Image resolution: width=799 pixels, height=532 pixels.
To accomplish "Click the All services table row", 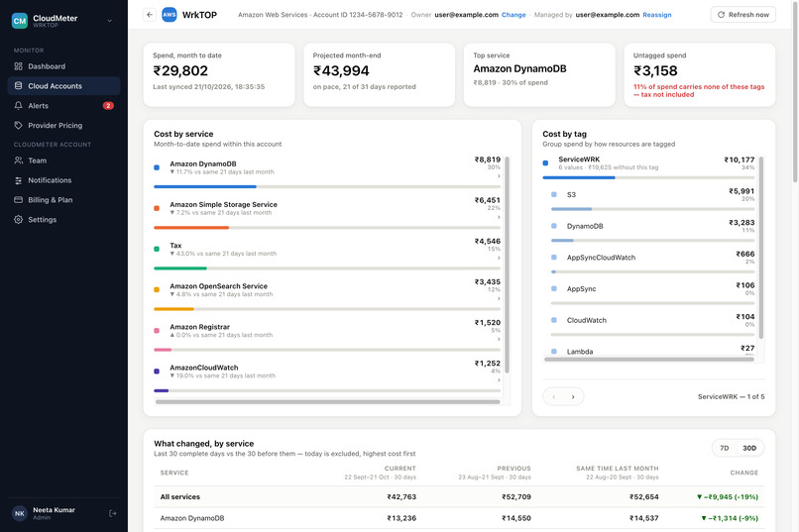I will coord(459,497).
